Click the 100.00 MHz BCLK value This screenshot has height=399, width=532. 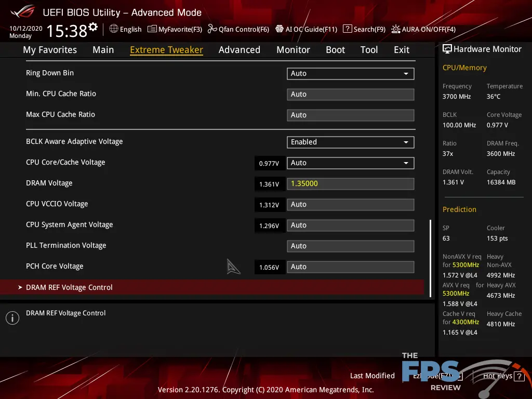459,125
